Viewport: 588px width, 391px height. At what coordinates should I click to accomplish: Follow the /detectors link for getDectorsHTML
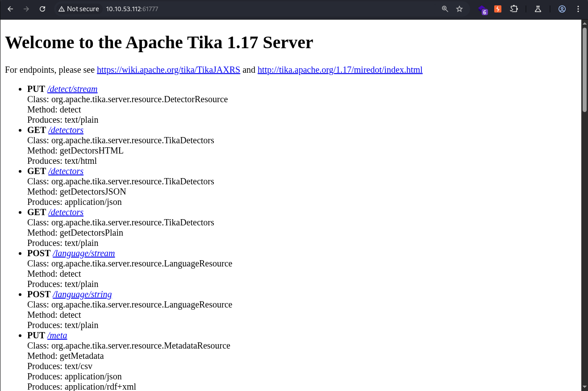(66, 130)
